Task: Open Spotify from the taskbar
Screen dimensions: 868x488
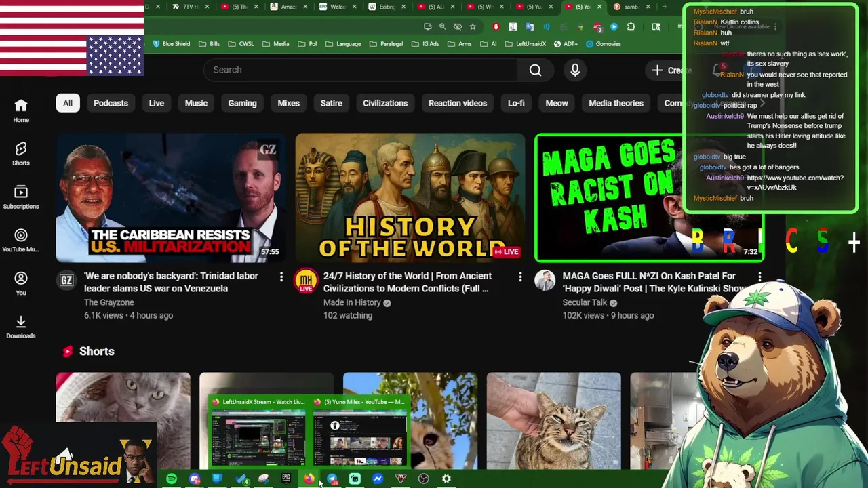Action: 172,479
